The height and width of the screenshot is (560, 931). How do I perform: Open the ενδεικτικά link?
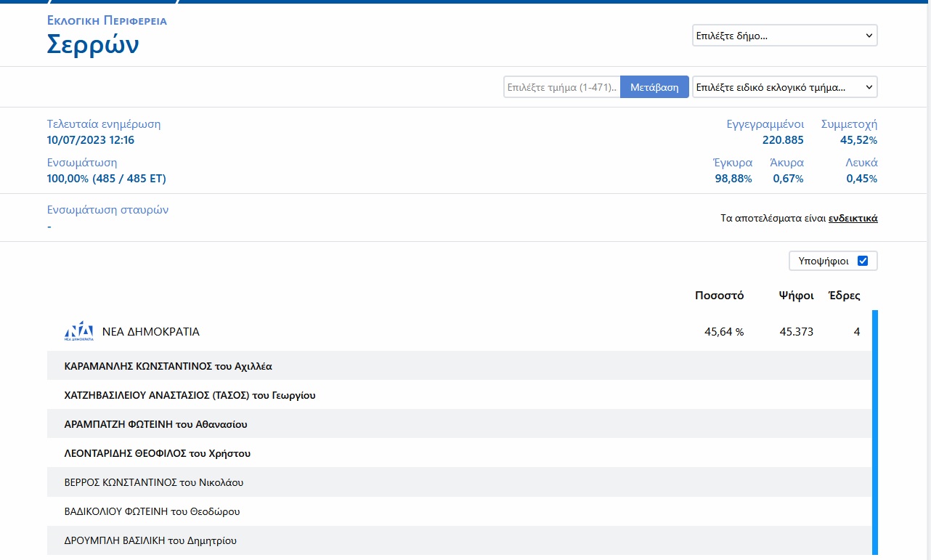pyautogui.click(x=853, y=218)
